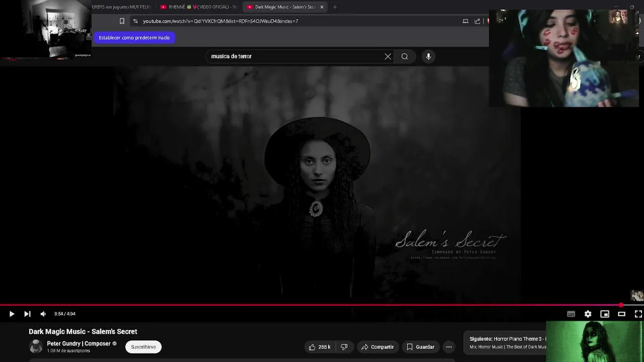Switch to the RHENNÉ video tab
Image resolution: width=644 pixels, height=362 pixels.
click(199, 7)
